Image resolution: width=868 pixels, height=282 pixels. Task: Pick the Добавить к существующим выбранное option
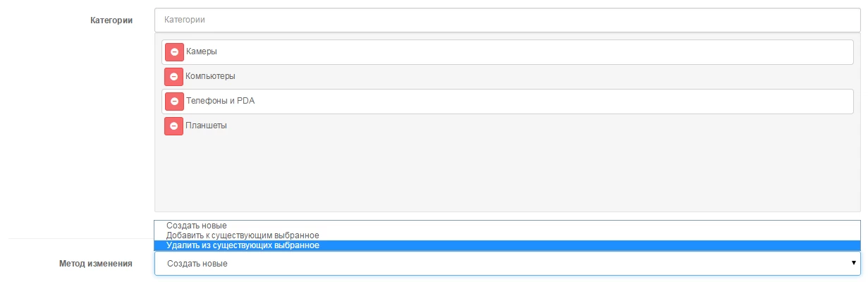point(243,235)
